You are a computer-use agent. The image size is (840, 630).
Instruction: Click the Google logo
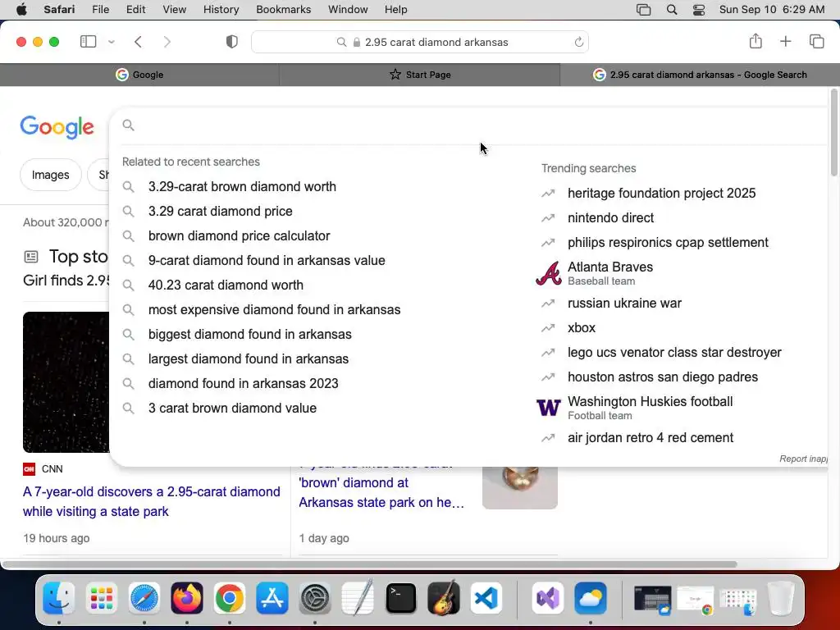(57, 127)
